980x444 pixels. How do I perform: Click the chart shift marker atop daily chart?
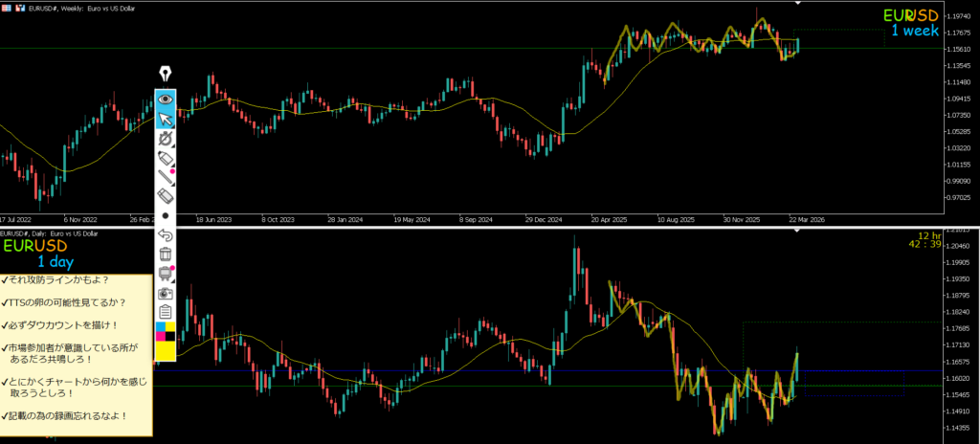click(x=797, y=231)
